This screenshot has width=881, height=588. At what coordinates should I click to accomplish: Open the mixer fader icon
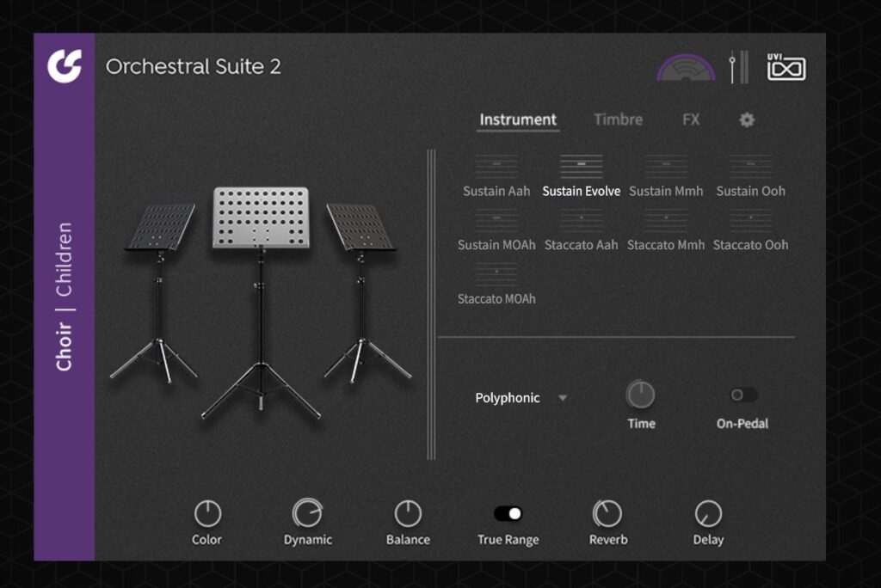[x=738, y=67]
